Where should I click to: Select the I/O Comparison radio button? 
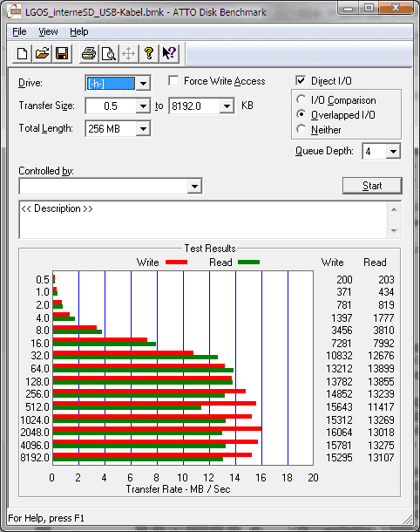pyautogui.click(x=301, y=99)
